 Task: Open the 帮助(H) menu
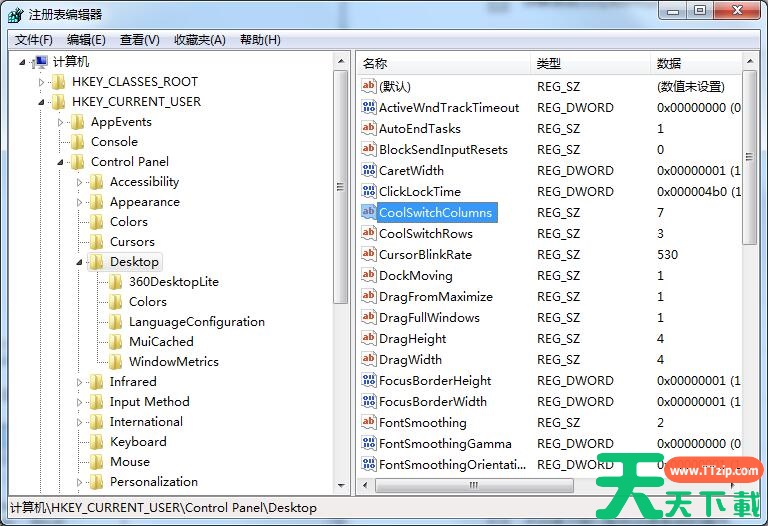tap(260, 40)
